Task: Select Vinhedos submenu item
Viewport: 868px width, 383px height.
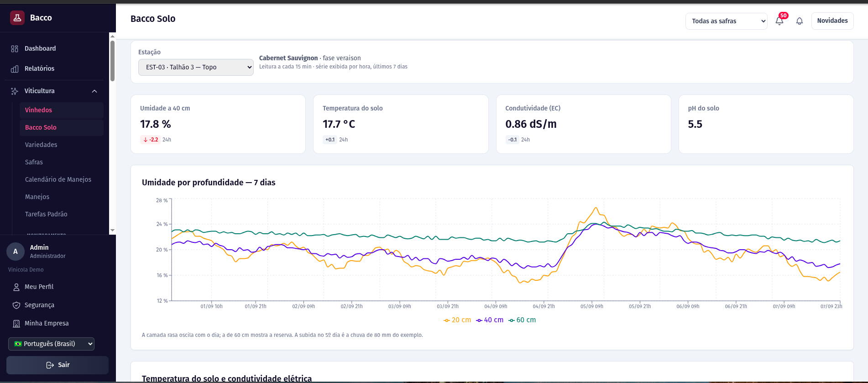Action: coord(61,110)
